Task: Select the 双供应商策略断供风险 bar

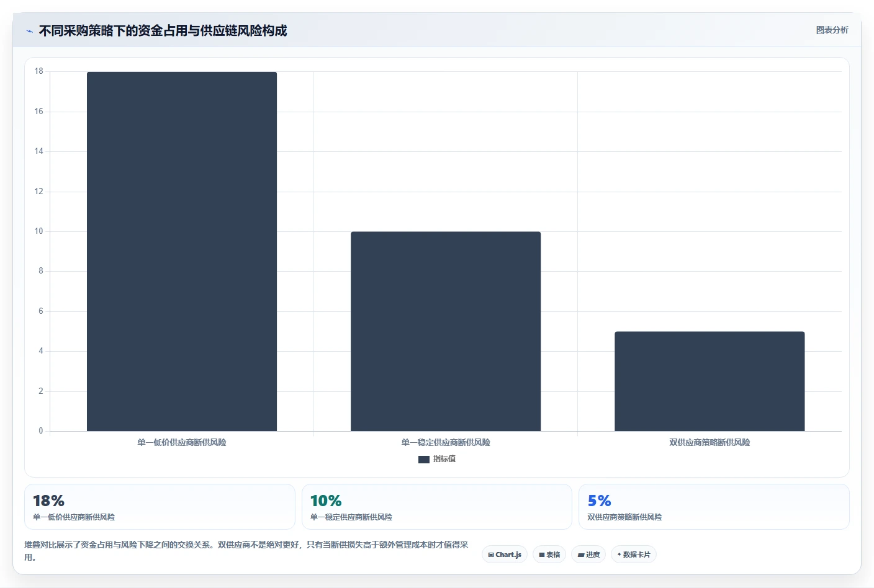Action: click(x=710, y=381)
